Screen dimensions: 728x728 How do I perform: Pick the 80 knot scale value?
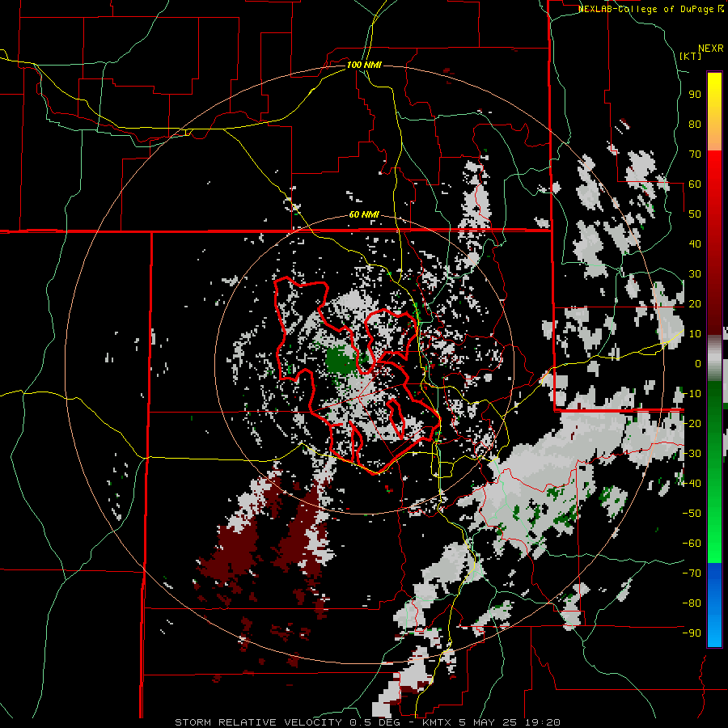[695, 125]
